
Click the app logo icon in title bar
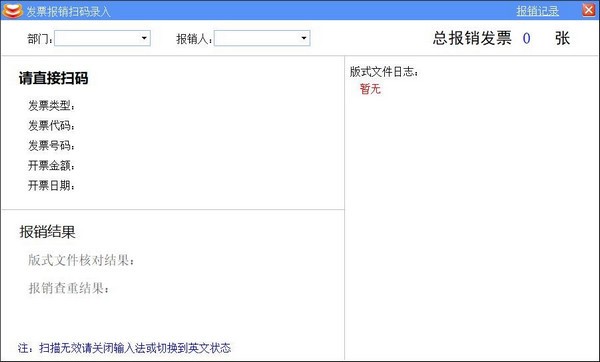click(x=12, y=11)
